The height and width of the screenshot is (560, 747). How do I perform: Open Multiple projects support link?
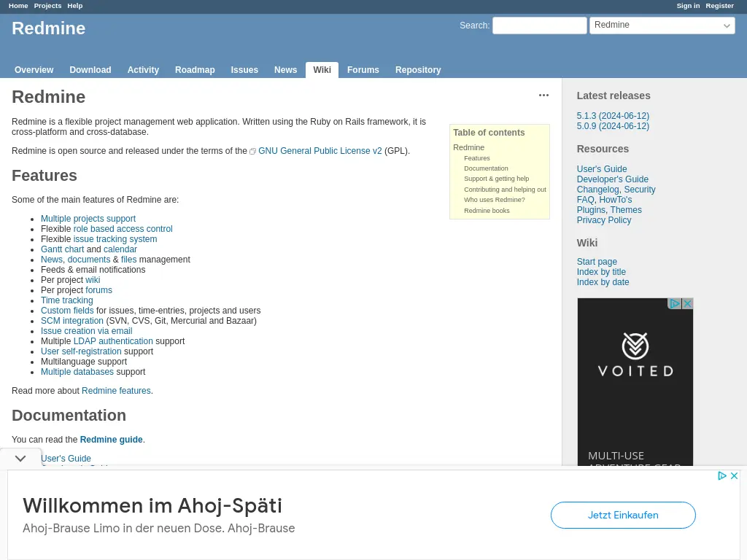pos(88,219)
